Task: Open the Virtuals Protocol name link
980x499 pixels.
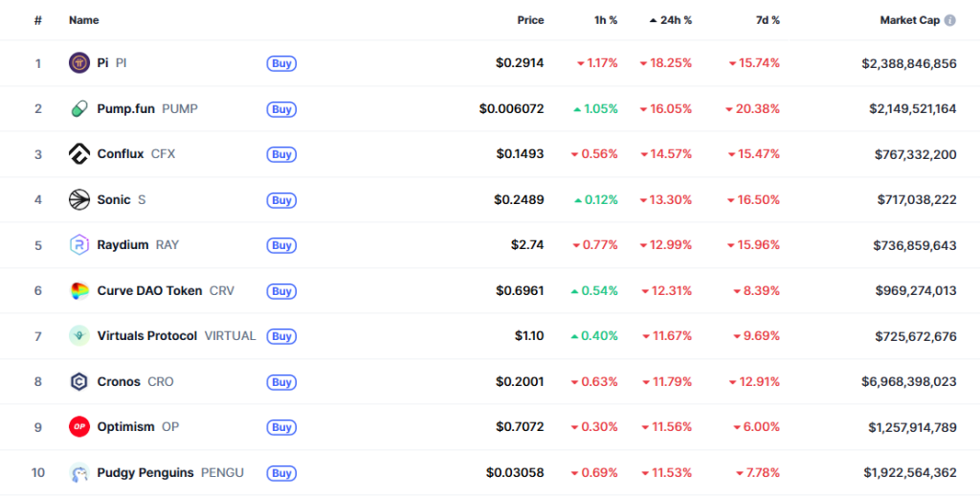Action: pyautogui.click(x=147, y=336)
